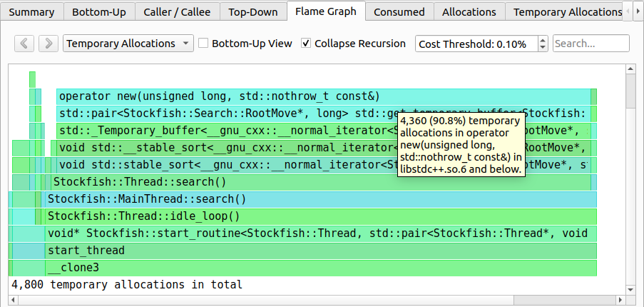Enable Bottom-Up View checkbox
This screenshot has height=307, width=644.
coord(203,43)
